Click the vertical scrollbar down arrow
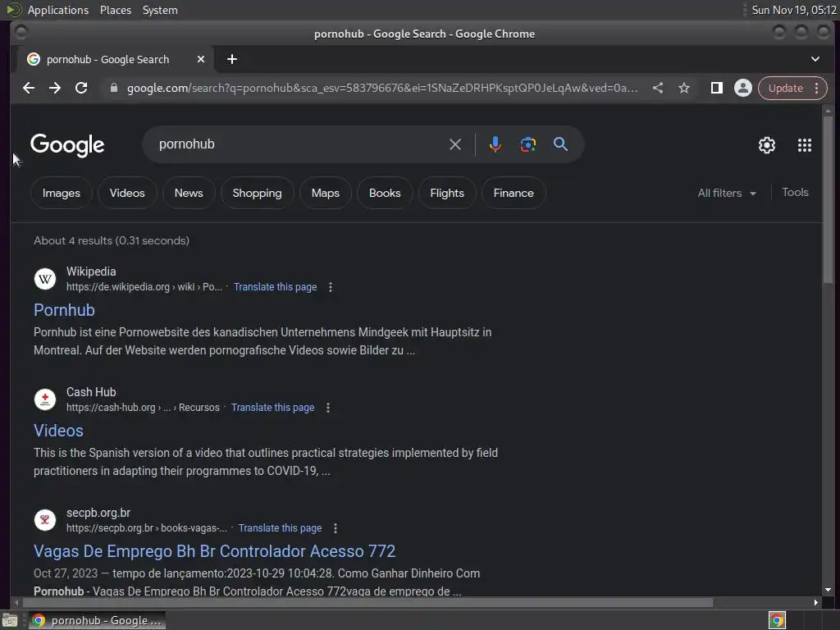 point(829,590)
